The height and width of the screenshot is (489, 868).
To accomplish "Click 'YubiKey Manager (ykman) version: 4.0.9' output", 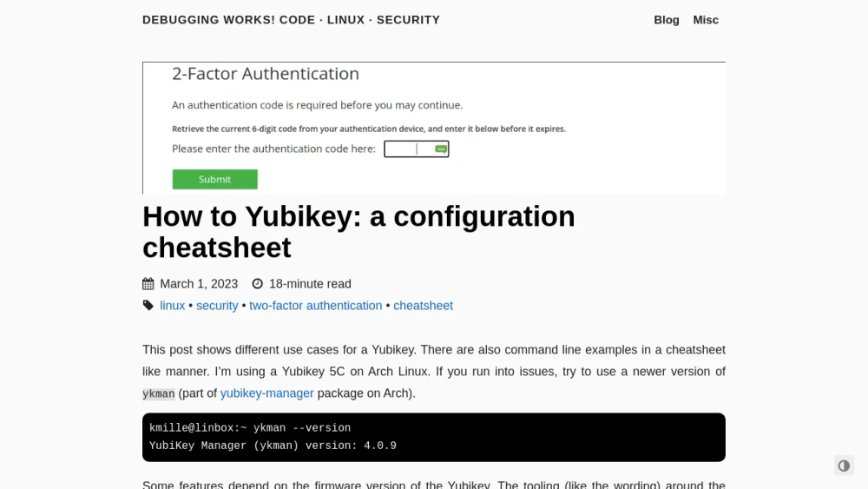I will coord(273,446).
